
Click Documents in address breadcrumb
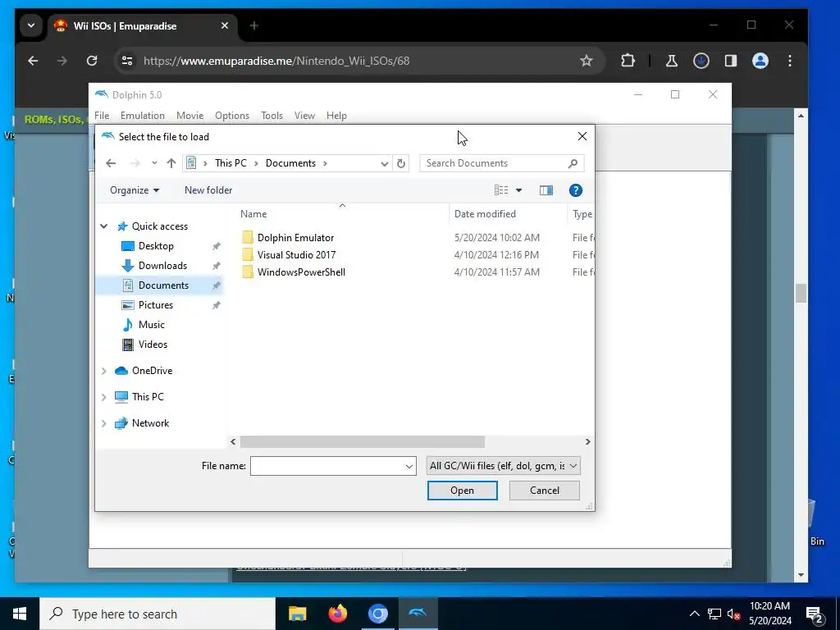pos(290,163)
